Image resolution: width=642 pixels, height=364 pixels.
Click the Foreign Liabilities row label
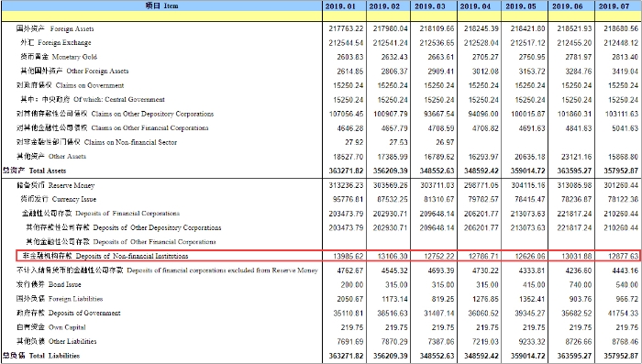(60, 299)
